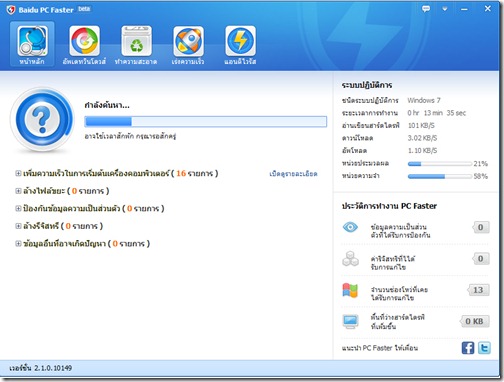Click the view details link

pos(293,174)
